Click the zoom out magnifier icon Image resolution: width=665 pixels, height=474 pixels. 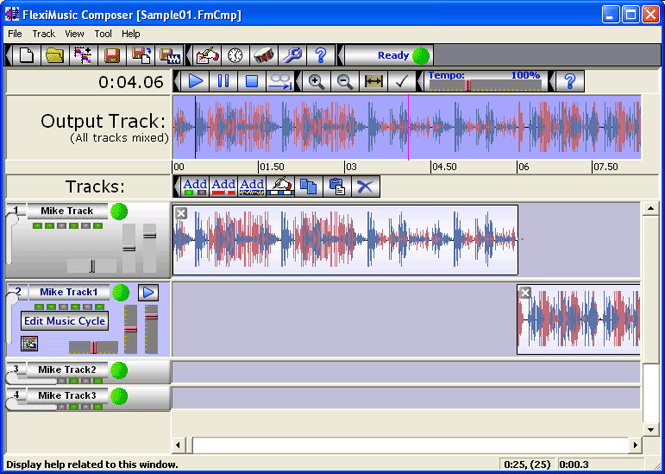[x=345, y=82]
